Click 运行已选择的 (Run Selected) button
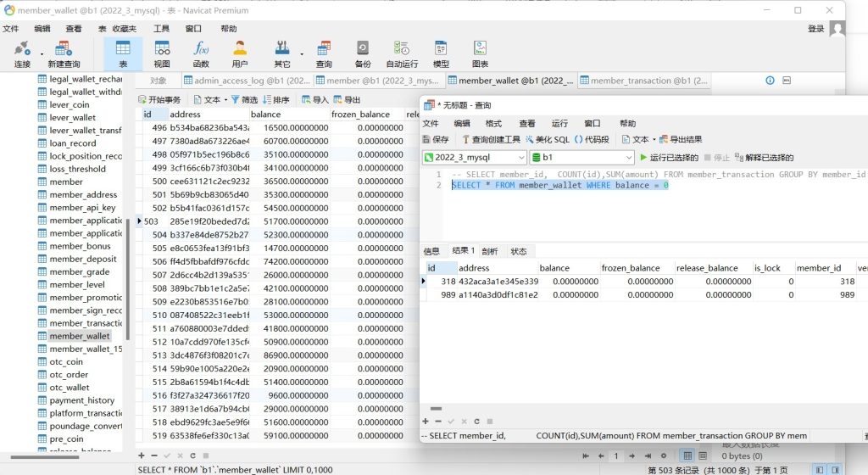Viewport: 868px width, 475px height. click(x=669, y=158)
